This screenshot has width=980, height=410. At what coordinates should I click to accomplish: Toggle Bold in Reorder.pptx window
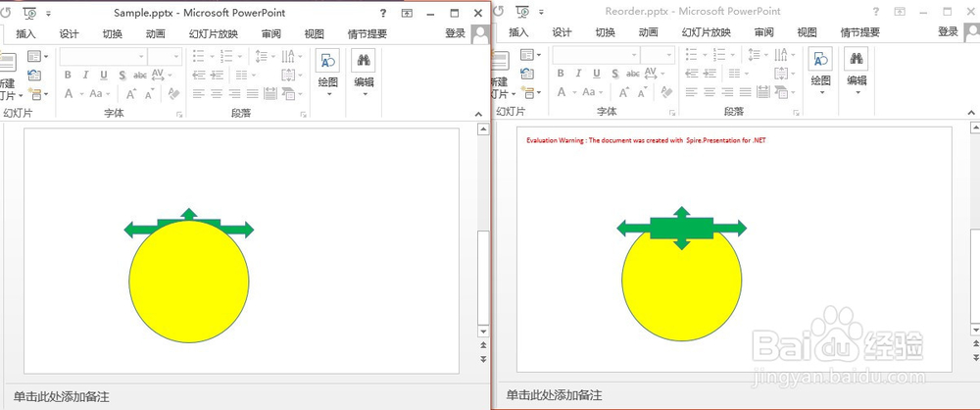[561, 74]
